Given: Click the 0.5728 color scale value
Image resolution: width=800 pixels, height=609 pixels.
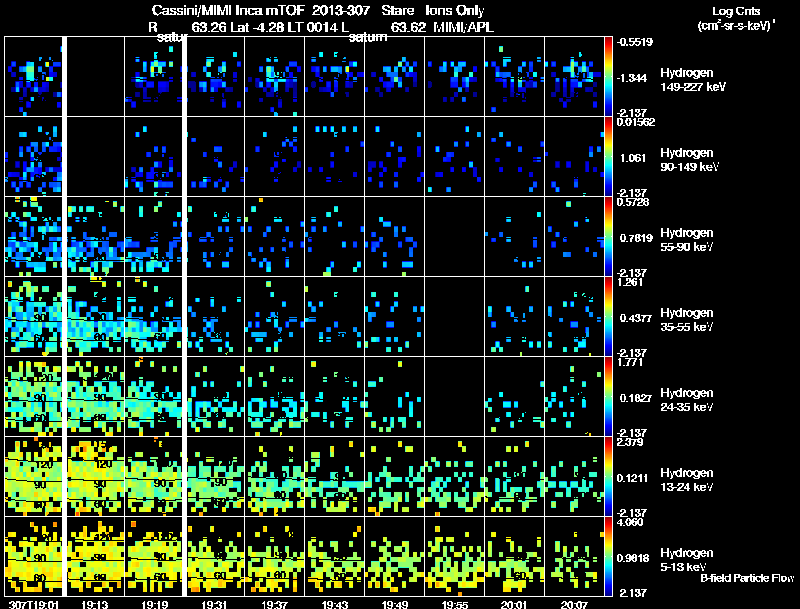Looking at the screenshot, I should click(x=633, y=202).
